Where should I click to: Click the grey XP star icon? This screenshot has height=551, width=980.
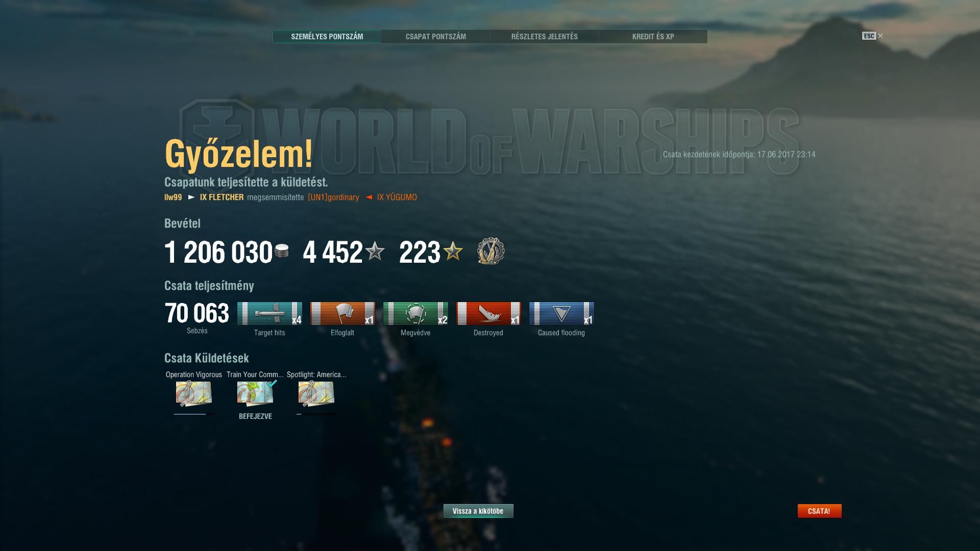(x=375, y=251)
